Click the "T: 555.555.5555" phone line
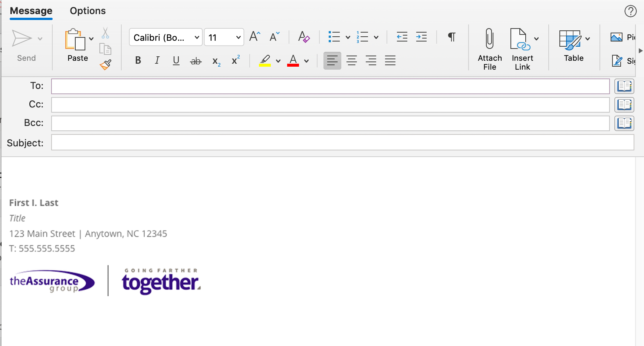This screenshot has width=644, height=346. tap(42, 249)
